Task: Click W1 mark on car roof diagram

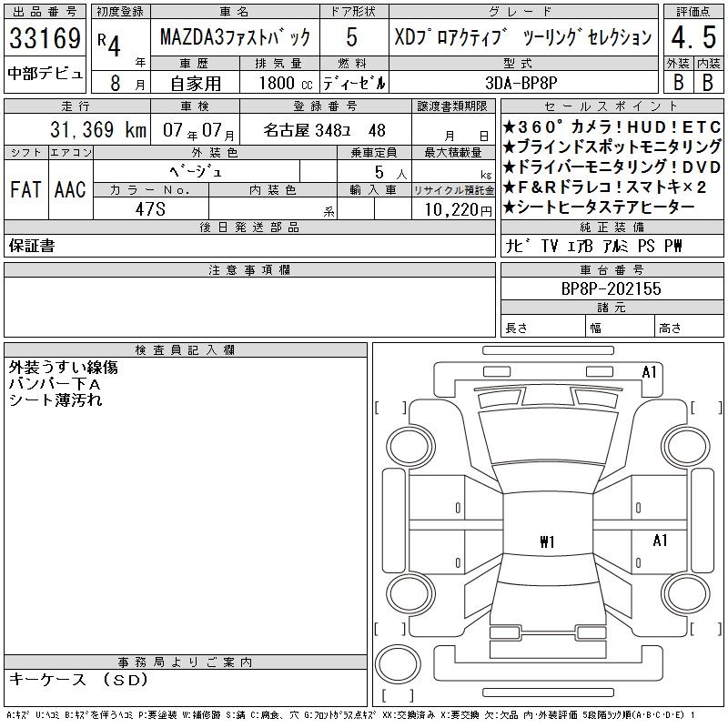Action: (548, 541)
